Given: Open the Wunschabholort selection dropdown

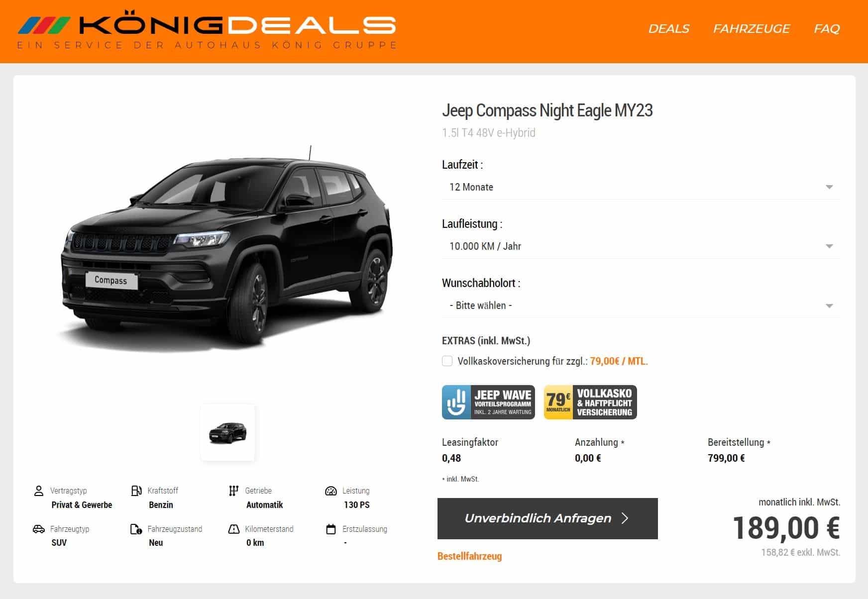Looking at the screenshot, I should click(641, 305).
